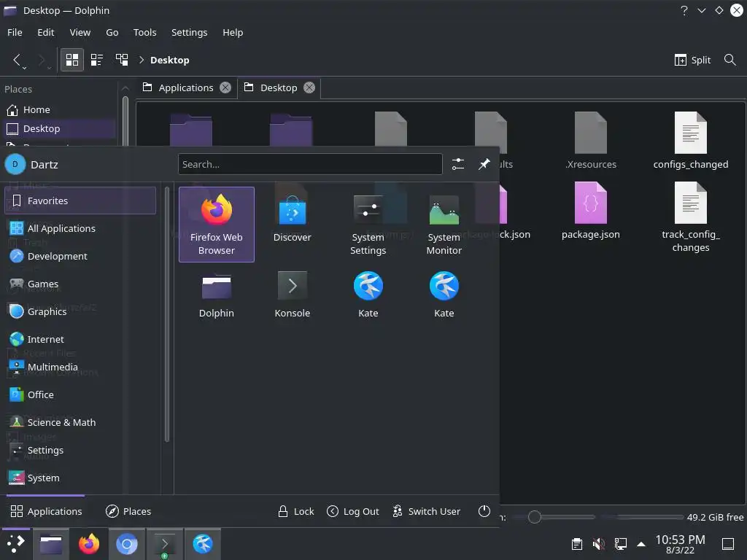This screenshot has width=747, height=560.
Task: Click the Lock button
Action: pos(296,511)
